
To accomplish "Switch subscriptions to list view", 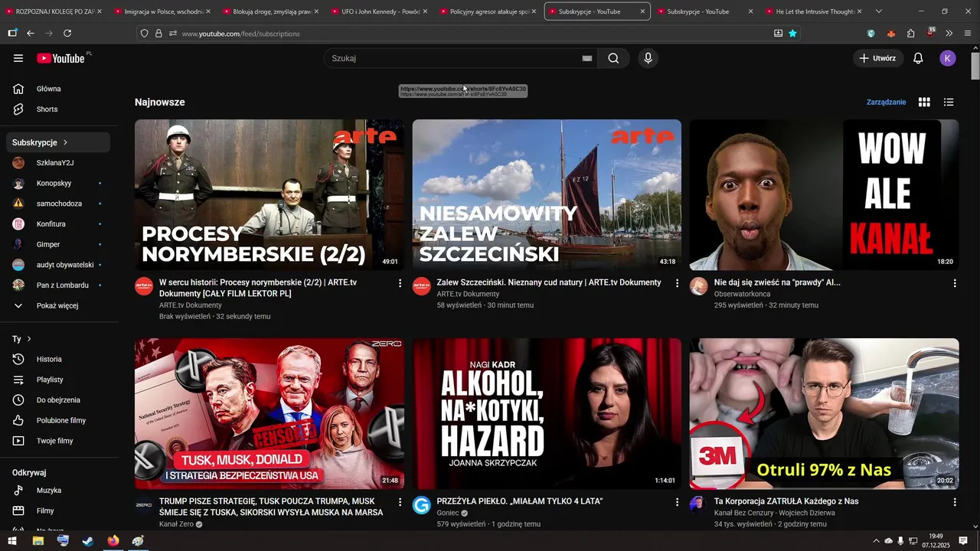I will coord(949,102).
